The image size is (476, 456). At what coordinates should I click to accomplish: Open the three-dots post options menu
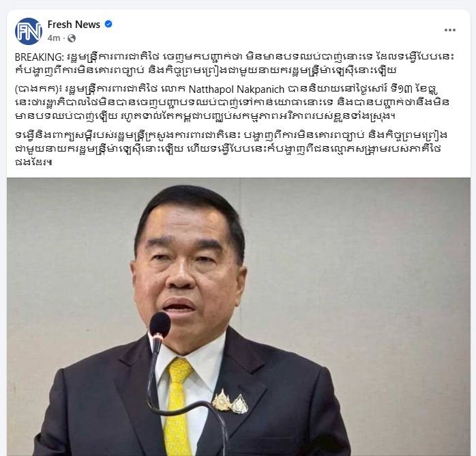(449, 30)
